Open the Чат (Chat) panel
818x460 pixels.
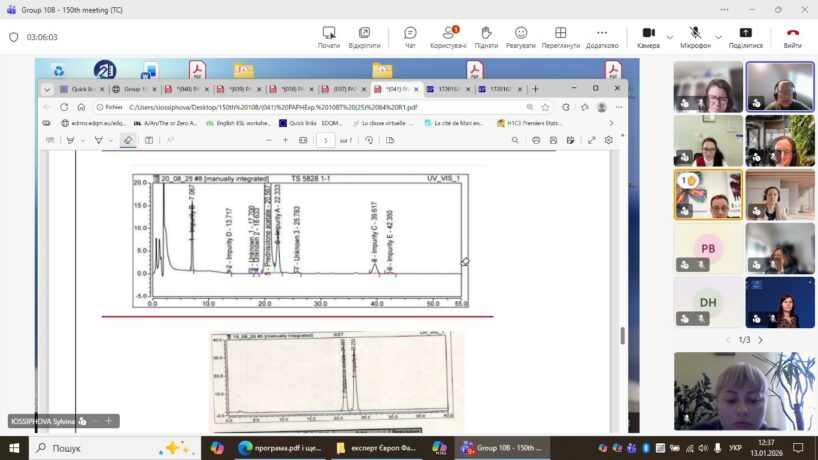[410, 37]
